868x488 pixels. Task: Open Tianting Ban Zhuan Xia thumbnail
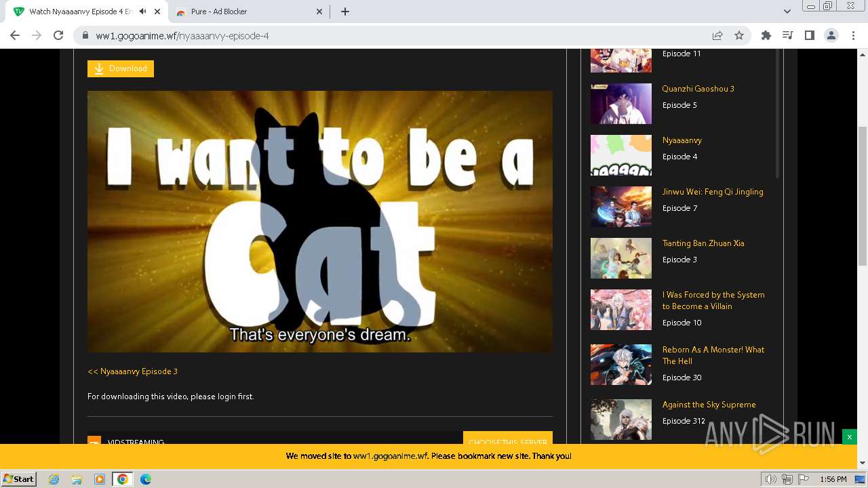[621, 258]
